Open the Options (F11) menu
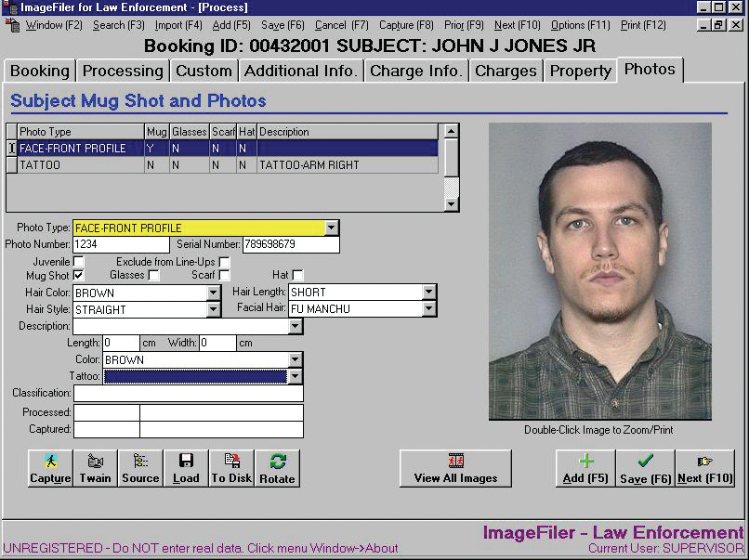The width and height of the screenshot is (749, 560). (x=581, y=25)
